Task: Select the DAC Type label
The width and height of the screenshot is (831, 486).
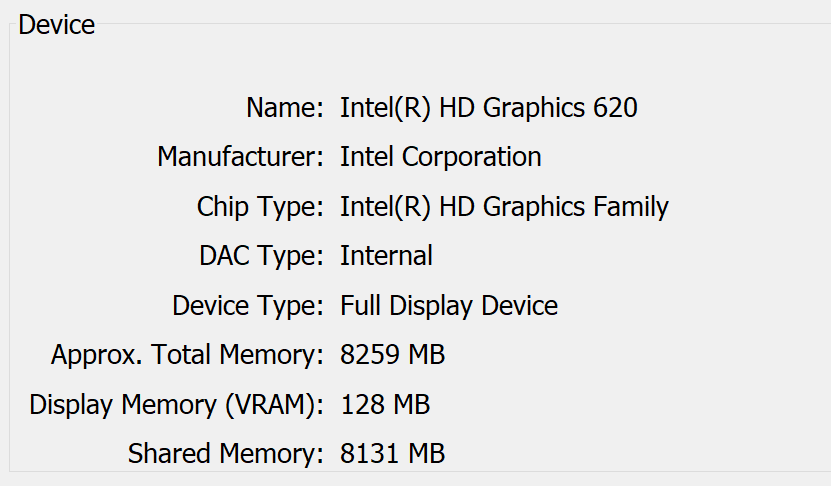Action: pyautogui.click(x=261, y=256)
